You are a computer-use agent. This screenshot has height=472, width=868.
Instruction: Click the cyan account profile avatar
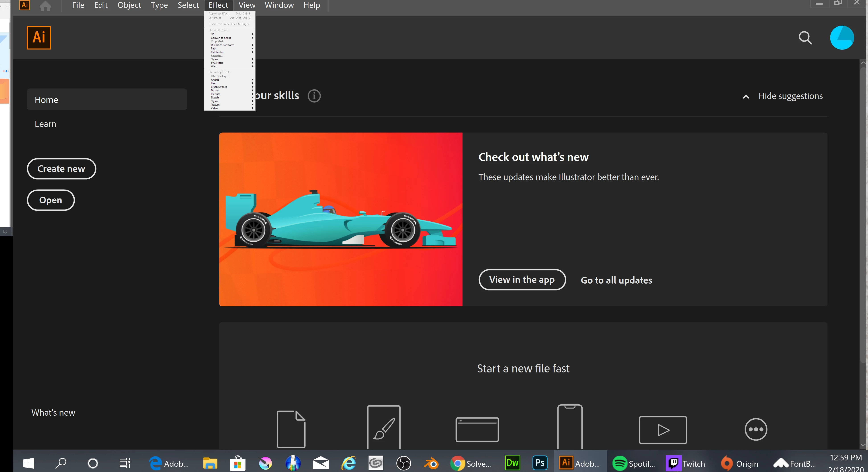point(841,38)
